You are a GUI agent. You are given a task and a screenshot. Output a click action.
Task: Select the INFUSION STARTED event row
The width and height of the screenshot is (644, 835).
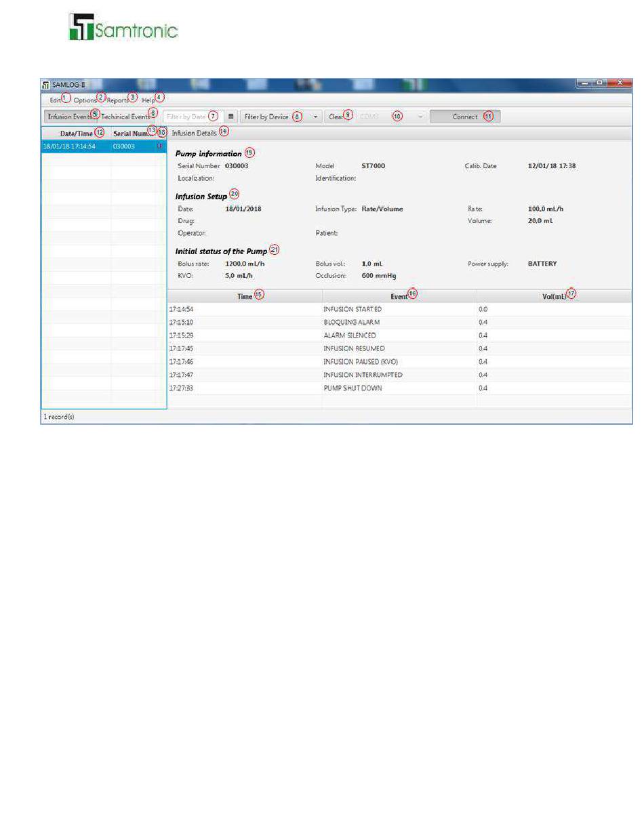coord(400,309)
